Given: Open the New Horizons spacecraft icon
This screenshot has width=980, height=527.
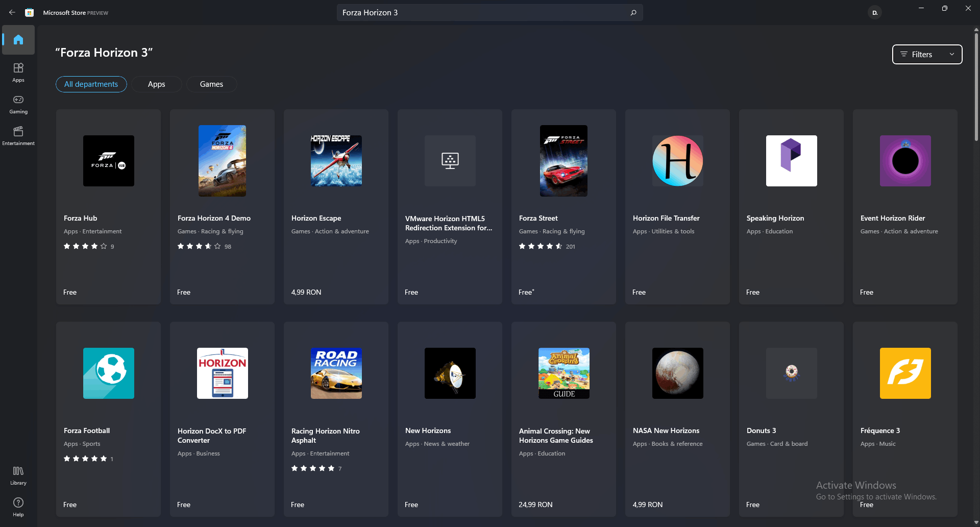Looking at the screenshot, I should click(x=450, y=373).
